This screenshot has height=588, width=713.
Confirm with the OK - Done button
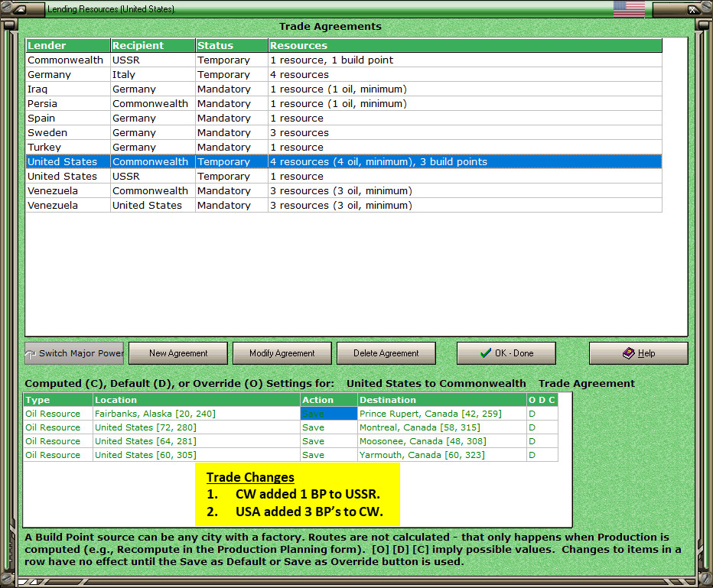[506, 353]
